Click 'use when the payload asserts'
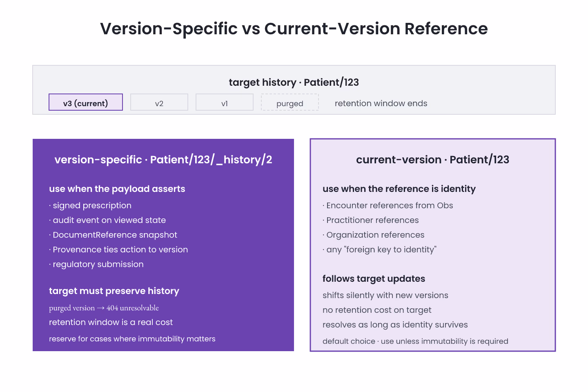 click(117, 189)
